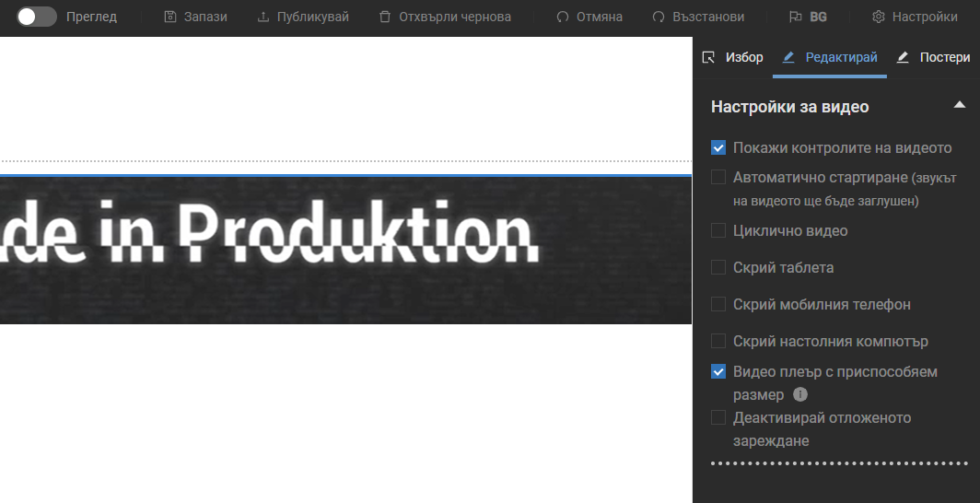
Task: Uncheck Покажи контролите на видеото
Action: coord(718,147)
